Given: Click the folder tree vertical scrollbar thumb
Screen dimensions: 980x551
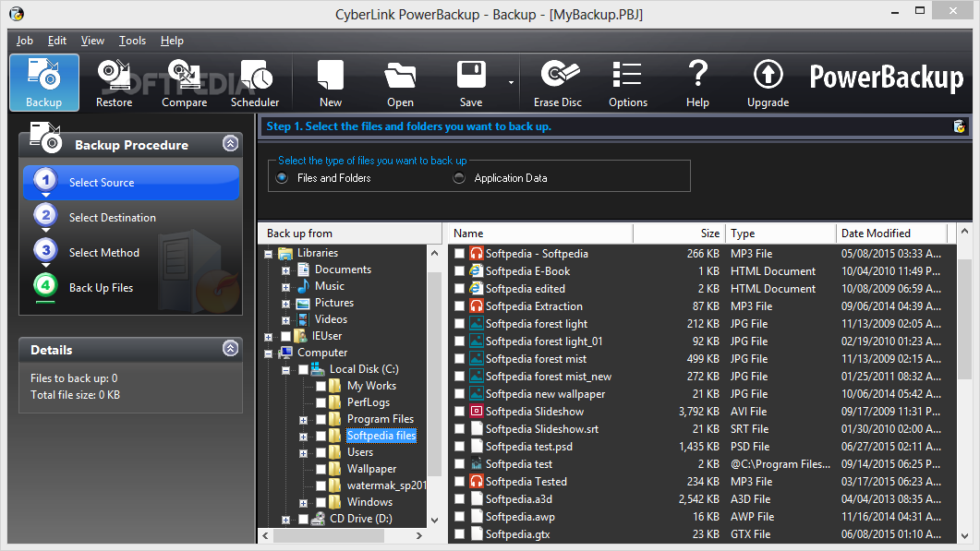Looking at the screenshot, I should 434,374.
